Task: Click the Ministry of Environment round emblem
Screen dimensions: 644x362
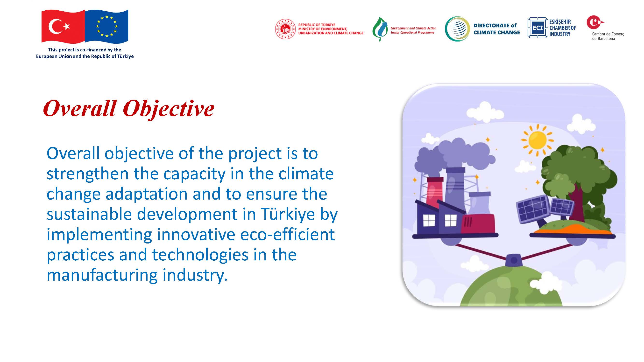Action: (285, 29)
